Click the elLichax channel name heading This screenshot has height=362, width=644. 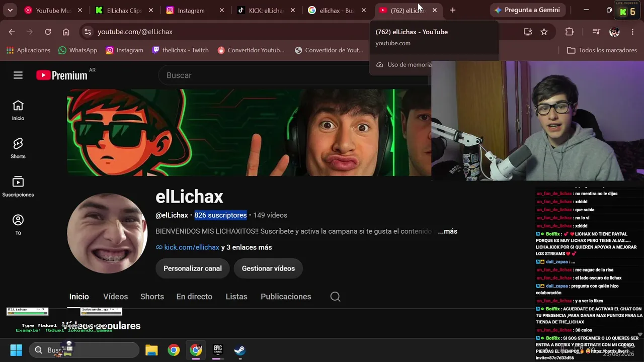[x=189, y=197]
